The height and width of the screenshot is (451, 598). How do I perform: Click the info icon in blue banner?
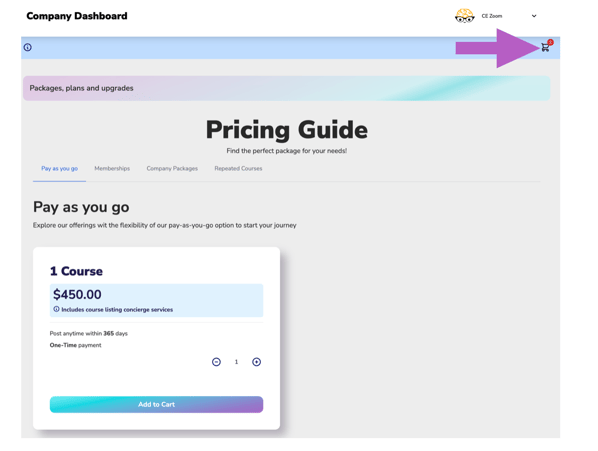[x=28, y=47]
